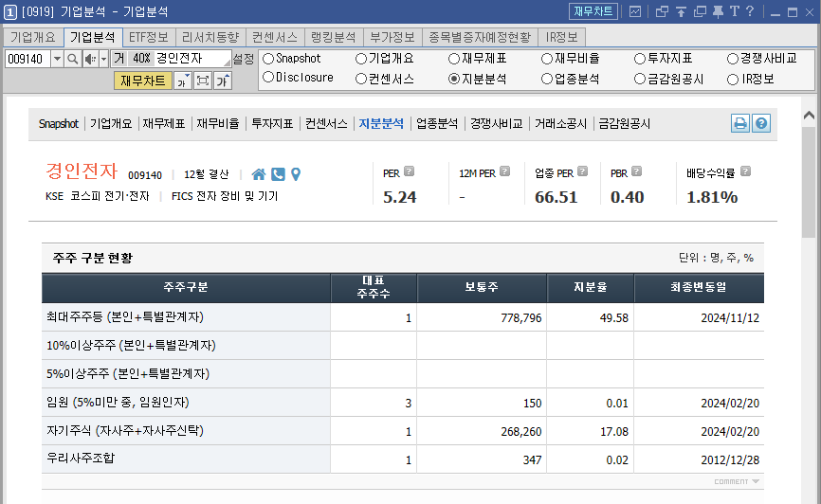The image size is (821, 504).
Task: Open the dropdown arrow beside speaker icon
Action: pos(103,59)
